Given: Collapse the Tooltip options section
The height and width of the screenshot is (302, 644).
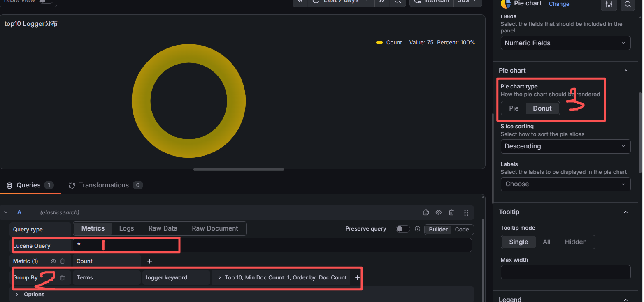Looking at the screenshot, I should click(625, 212).
